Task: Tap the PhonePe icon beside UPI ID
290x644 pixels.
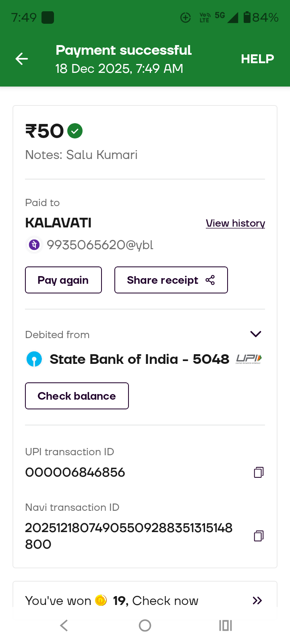Action: click(x=34, y=245)
